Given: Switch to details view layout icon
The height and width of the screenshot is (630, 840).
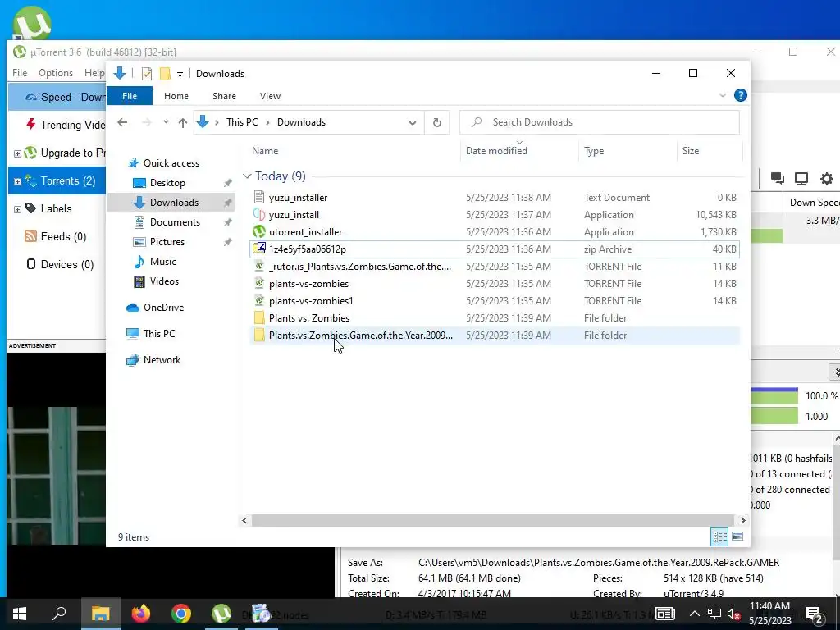Looking at the screenshot, I should (x=719, y=536).
